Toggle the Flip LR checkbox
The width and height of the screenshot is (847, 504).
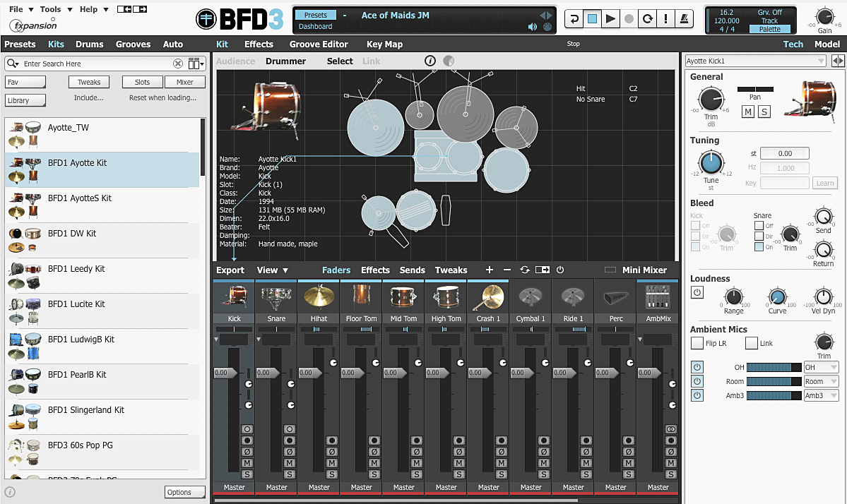[697, 343]
